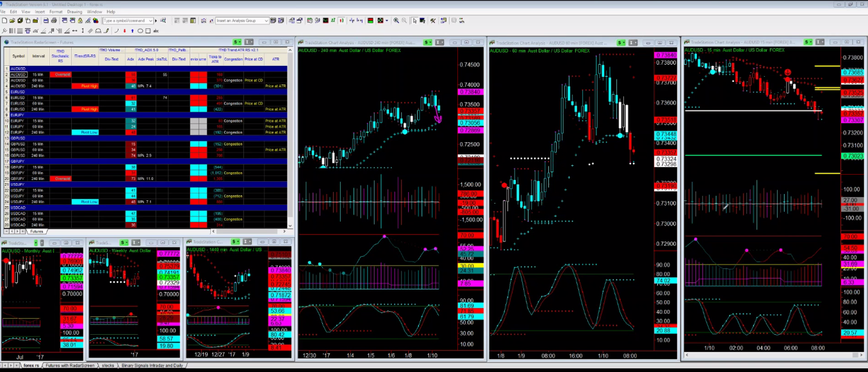The width and height of the screenshot is (868, 372).
Task: Click the New Chart Analysis window icon
Action: coord(310,20)
